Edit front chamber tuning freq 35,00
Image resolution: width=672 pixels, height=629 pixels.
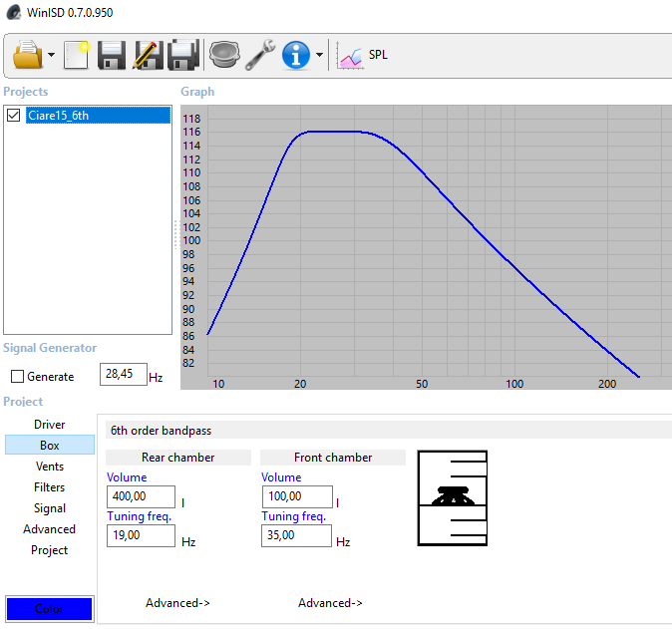coord(296,535)
